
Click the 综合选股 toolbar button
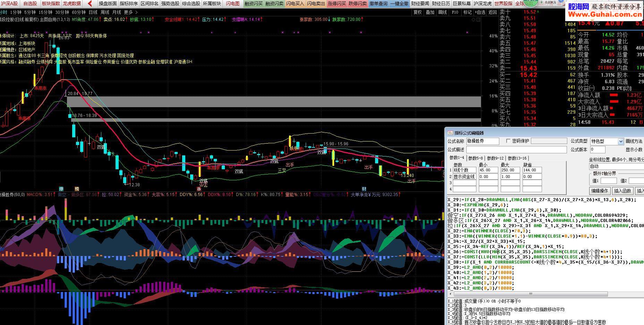(191, 3)
